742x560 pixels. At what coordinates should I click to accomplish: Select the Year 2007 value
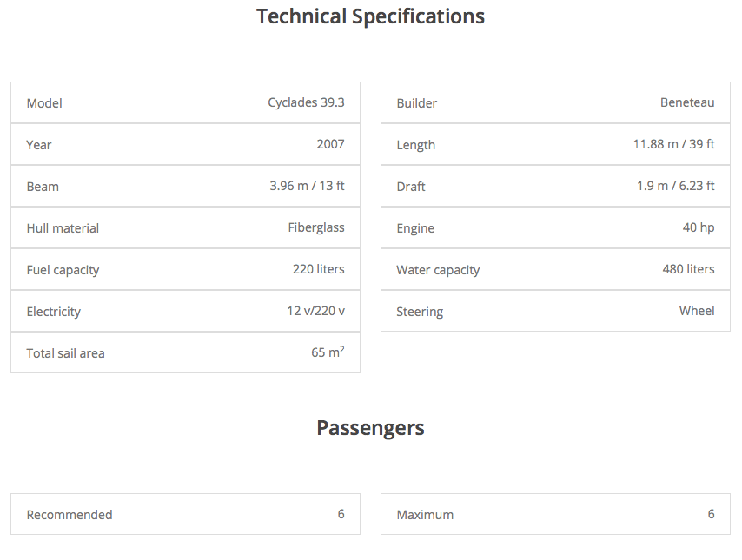330,144
